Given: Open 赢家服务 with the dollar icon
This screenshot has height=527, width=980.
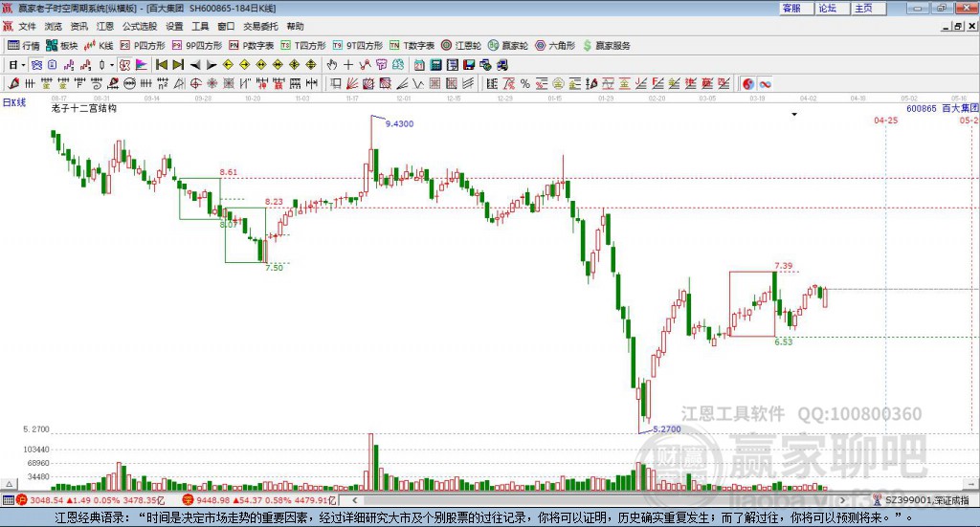Looking at the screenshot, I should tap(606, 46).
